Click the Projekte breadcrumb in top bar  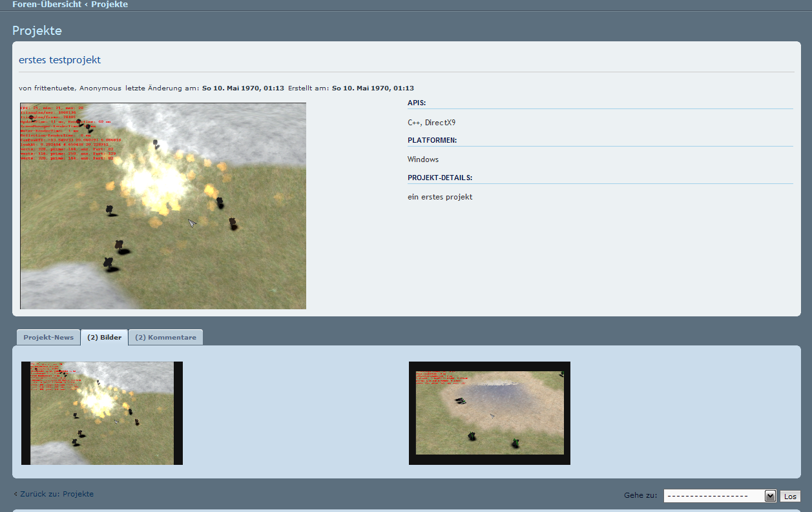click(109, 5)
